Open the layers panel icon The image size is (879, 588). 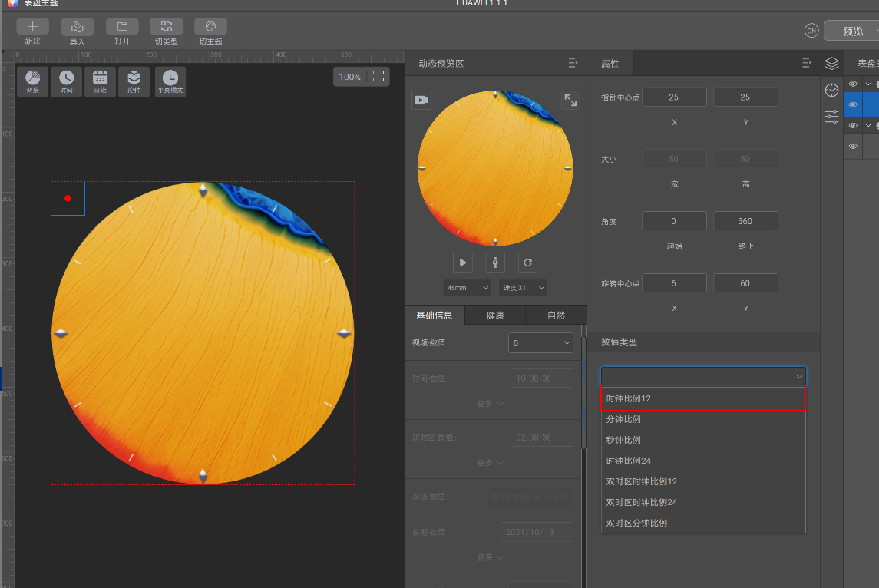point(831,63)
